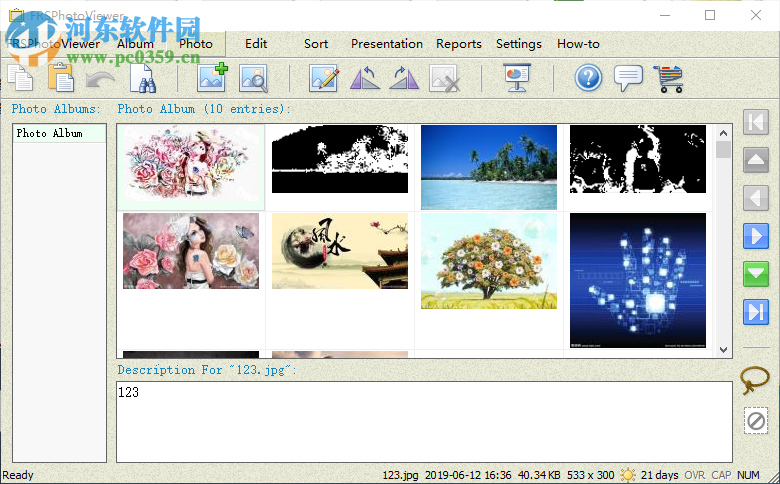The height and width of the screenshot is (484, 780).
Task: Click the Copy toolbar icon
Action: coord(20,78)
